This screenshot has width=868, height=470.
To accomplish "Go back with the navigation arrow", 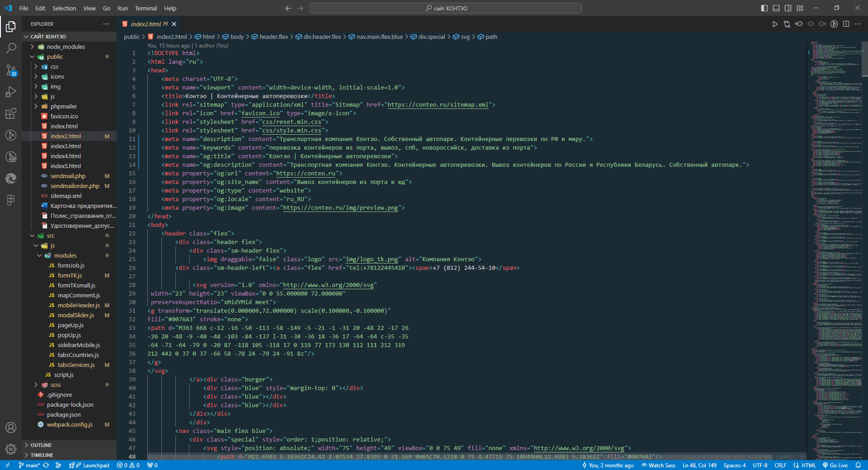I will pos(288,8).
